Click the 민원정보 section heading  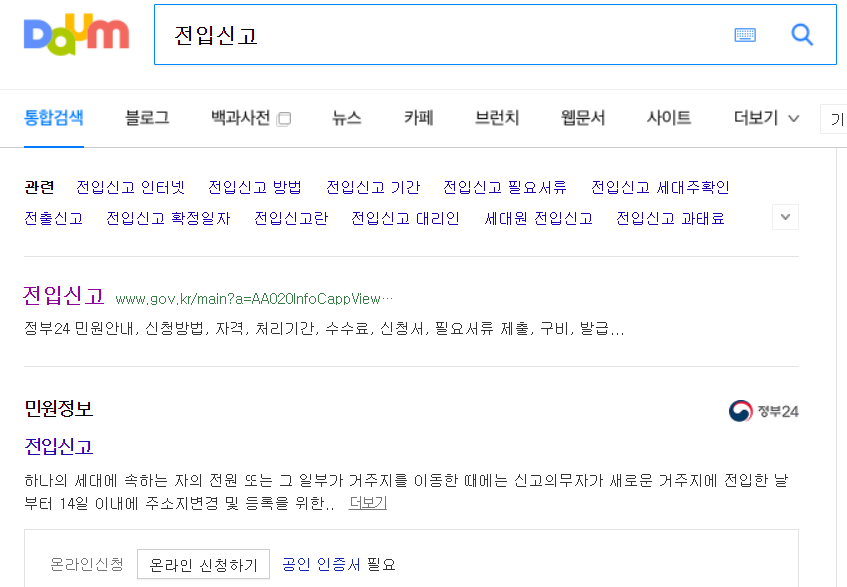tap(58, 408)
